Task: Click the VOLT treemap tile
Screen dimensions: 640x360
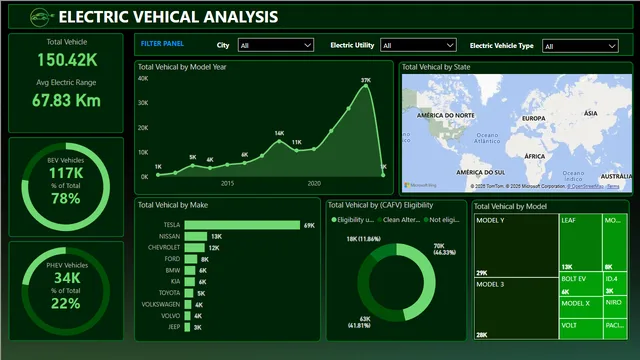Action: [x=580, y=329]
